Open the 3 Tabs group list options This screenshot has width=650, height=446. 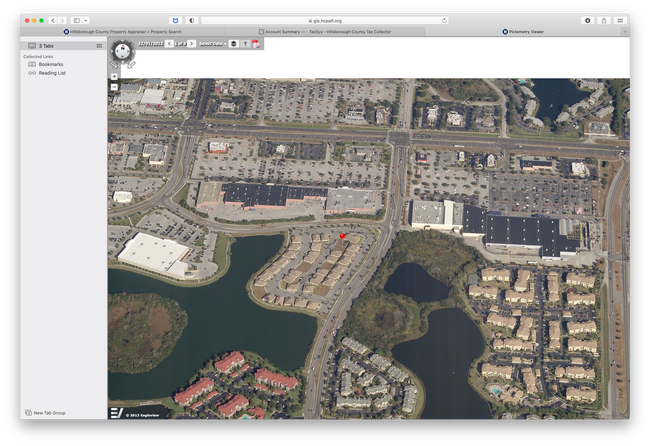(99, 46)
